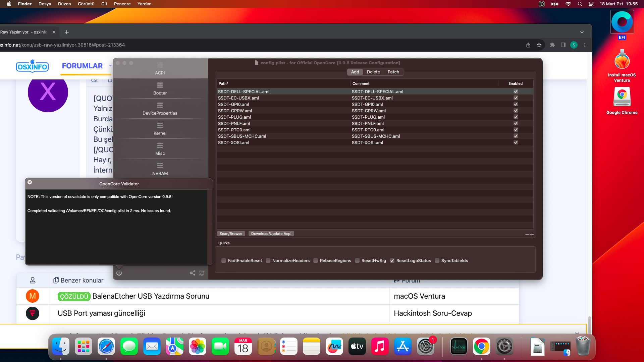Click the Scan/Browse button
Viewport: 644px width, 362px height.
tap(231, 234)
